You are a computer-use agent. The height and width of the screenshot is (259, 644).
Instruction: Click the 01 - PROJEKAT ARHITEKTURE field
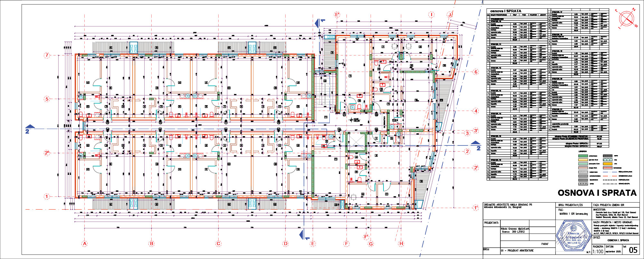(x=517, y=250)
